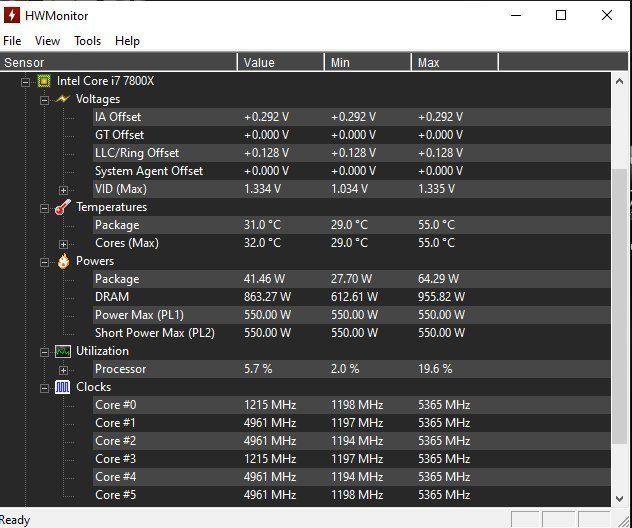The height and width of the screenshot is (528, 632).
Task: Expand the VID (Max) voltage entry
Action: (63, 189)
